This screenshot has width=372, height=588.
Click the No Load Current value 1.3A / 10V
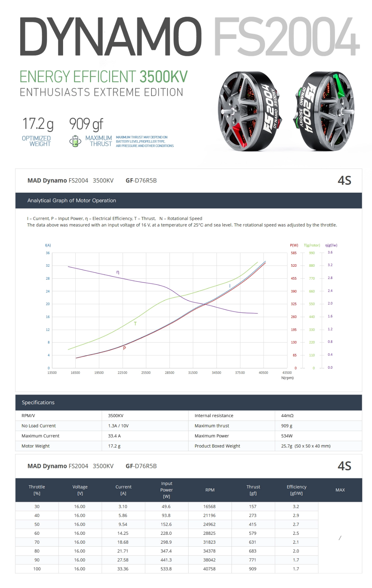point(118,426)
